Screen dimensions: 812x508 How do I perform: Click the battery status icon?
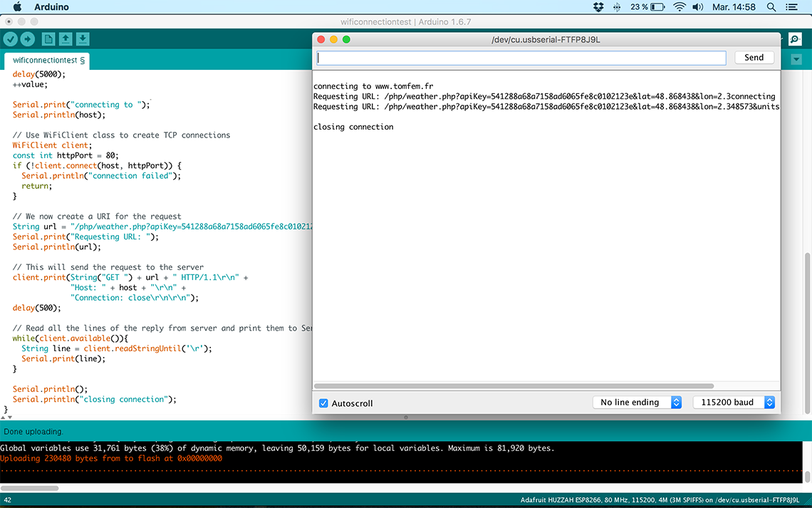click(647, 6)
